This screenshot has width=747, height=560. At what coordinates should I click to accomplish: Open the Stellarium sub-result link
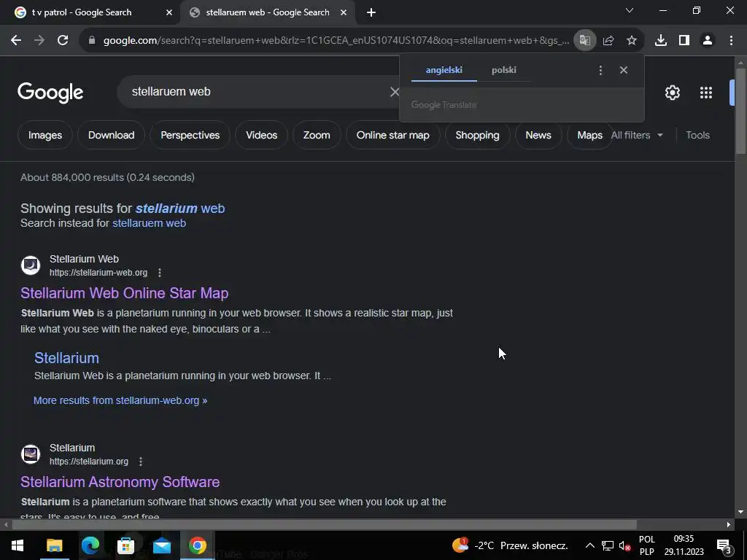[x=66, y=358]
